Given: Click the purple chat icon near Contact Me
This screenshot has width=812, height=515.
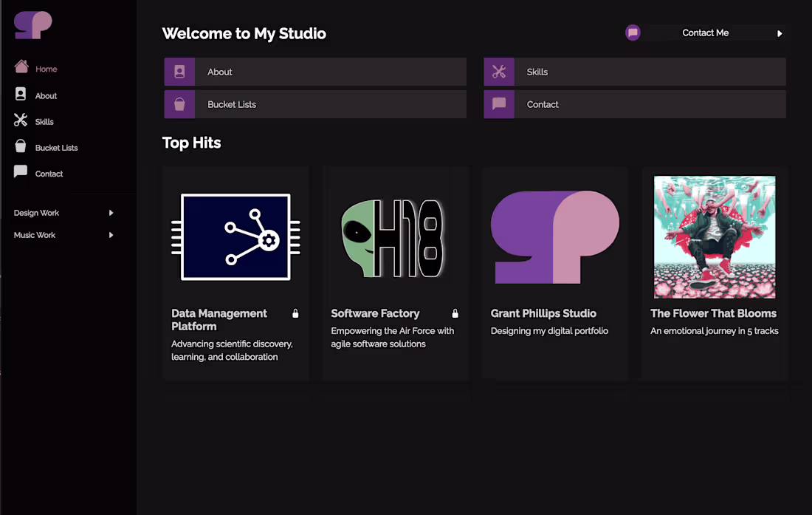Looking at the screenshot, I should [633, 33].
